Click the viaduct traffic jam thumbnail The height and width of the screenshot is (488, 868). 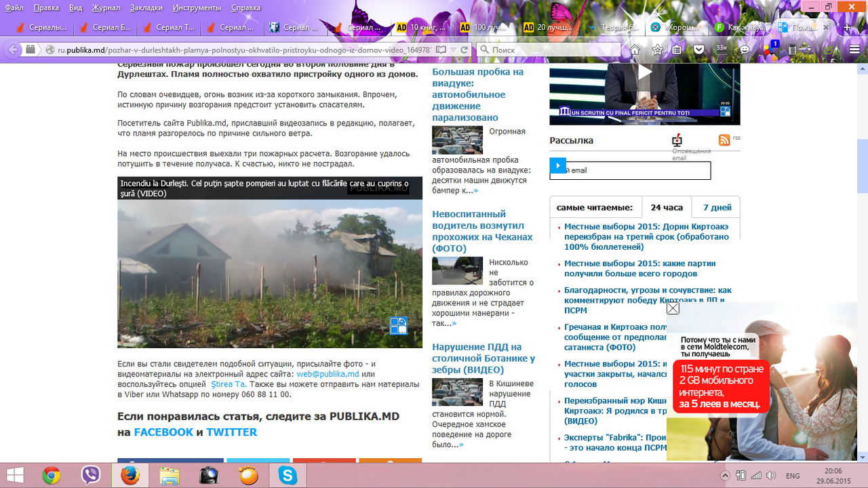click(x=457, y=140)
